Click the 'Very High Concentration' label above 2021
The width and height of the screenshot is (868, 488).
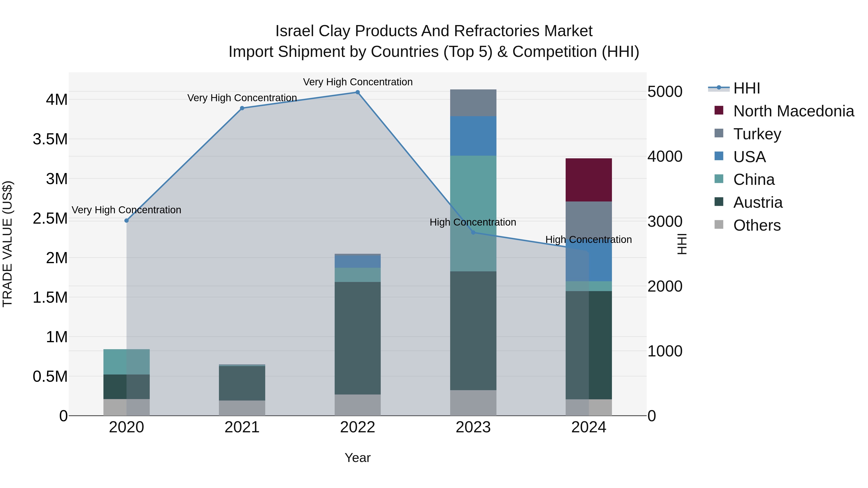point(242,98)
